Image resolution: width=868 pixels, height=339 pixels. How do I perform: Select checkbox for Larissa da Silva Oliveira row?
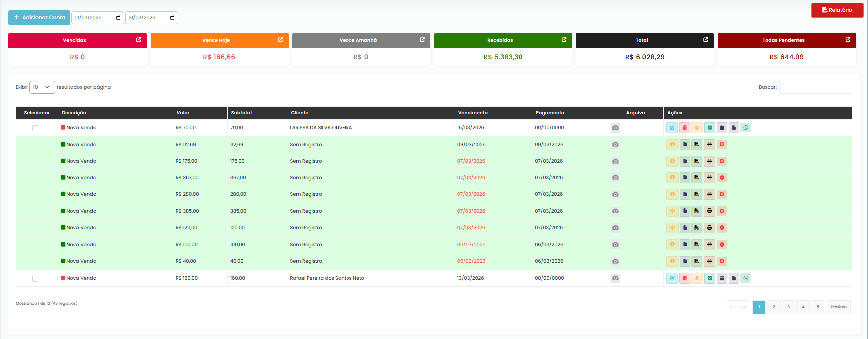click(35, 128)
